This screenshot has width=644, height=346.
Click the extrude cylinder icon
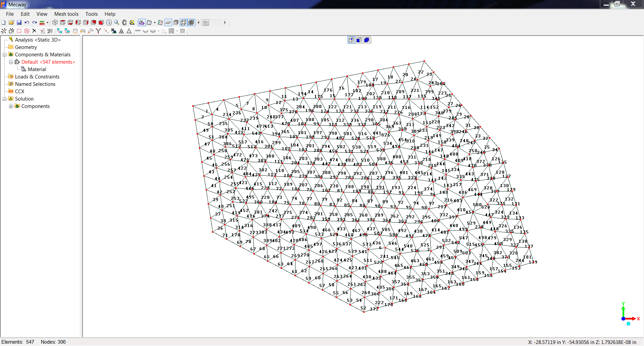tap(75, 31)
